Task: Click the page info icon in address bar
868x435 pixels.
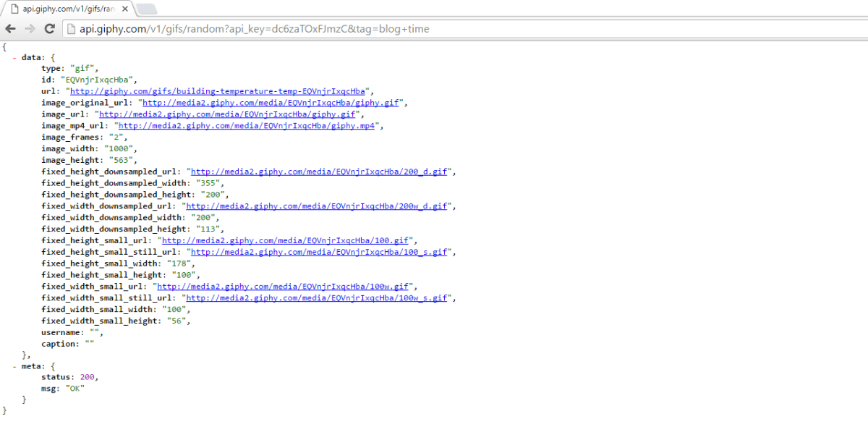Action: 70,29
